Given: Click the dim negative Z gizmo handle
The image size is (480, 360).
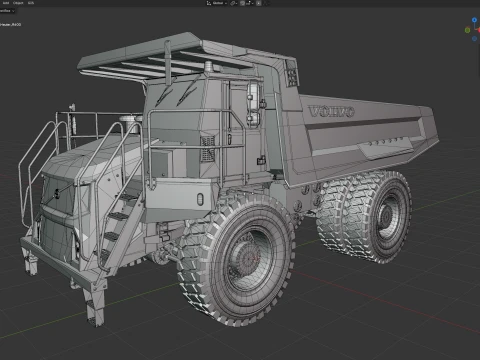Looking at the screenshot, I should (x=474, y=39).
